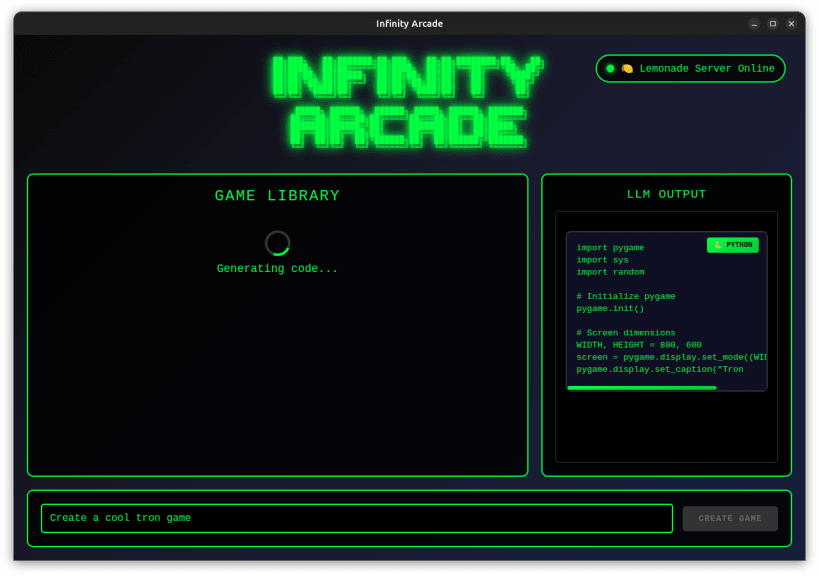819x576 pixels.
Task: Click the INFINITY ARCADE logo title
Action: [408, 102]
